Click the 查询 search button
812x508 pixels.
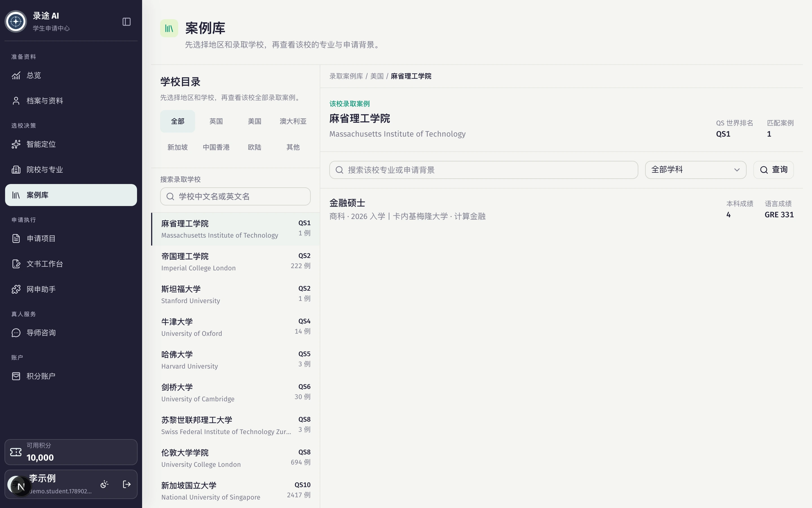click(773, 170)
